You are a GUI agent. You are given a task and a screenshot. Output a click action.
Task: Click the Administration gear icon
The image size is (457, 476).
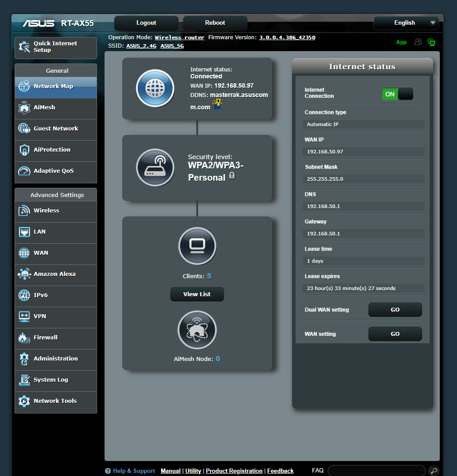tap(24, 358)
